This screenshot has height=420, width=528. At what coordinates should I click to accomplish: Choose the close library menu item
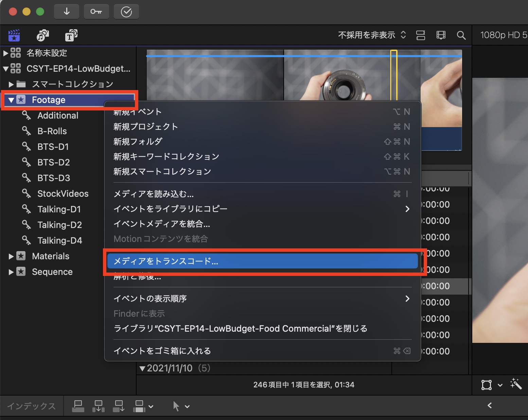pyautogui.click(x=262, y=329)
